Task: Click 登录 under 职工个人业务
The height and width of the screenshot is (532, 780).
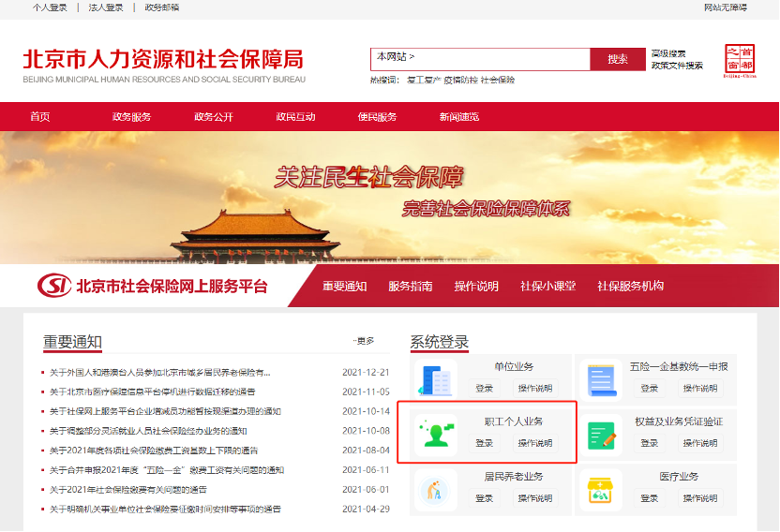Action: [484, 443]
